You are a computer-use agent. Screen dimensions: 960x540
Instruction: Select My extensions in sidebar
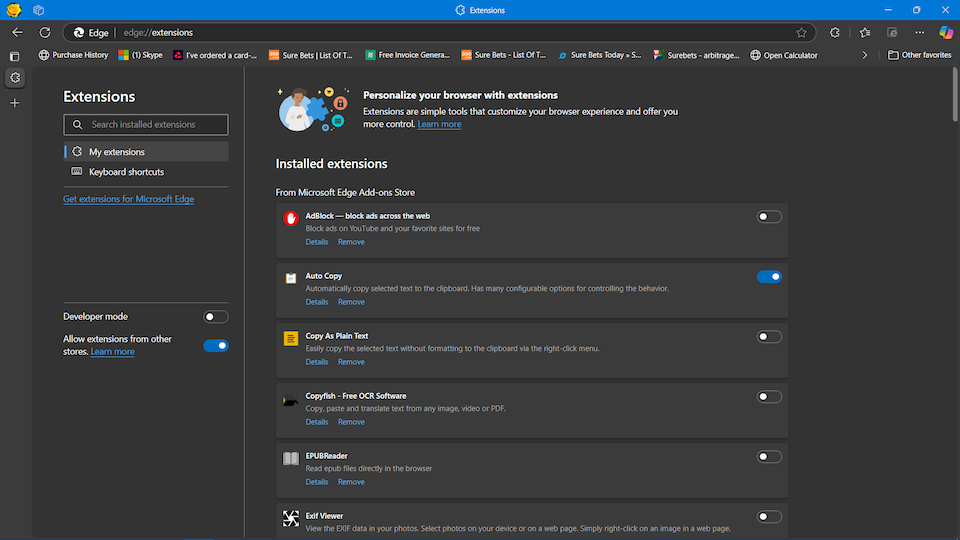pos(146,152)
